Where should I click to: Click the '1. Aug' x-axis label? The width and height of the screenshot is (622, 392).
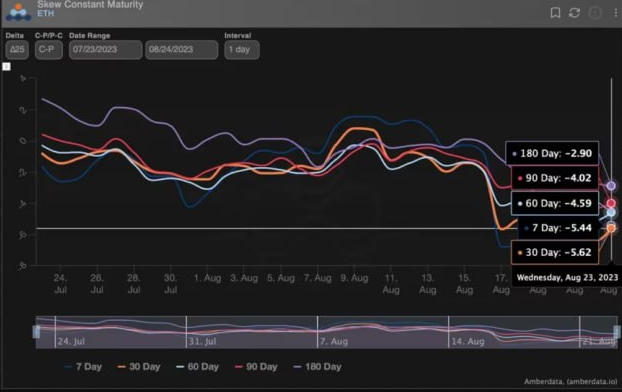pos(207,278)
